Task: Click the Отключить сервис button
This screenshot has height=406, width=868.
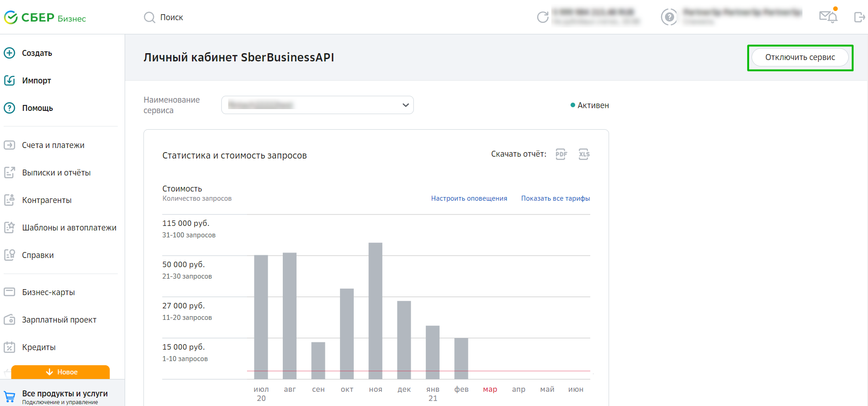Action: click(800, 57)
